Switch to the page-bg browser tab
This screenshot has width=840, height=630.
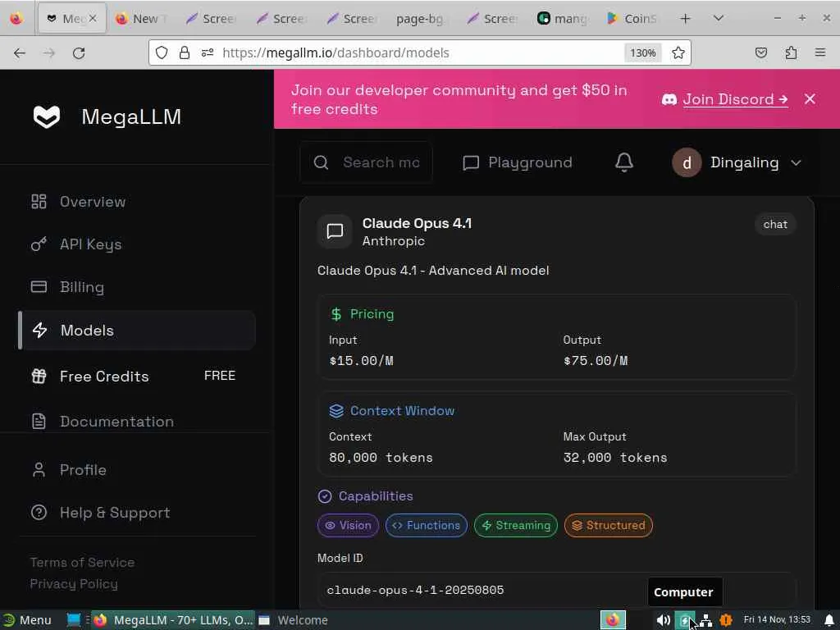[x=420, y=19]
